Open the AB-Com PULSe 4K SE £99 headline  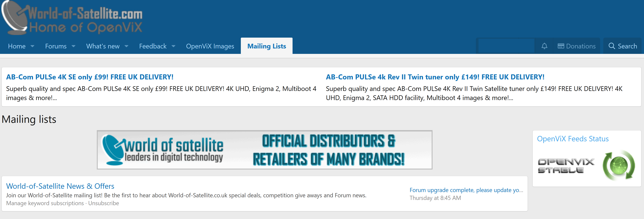(90, 77)
